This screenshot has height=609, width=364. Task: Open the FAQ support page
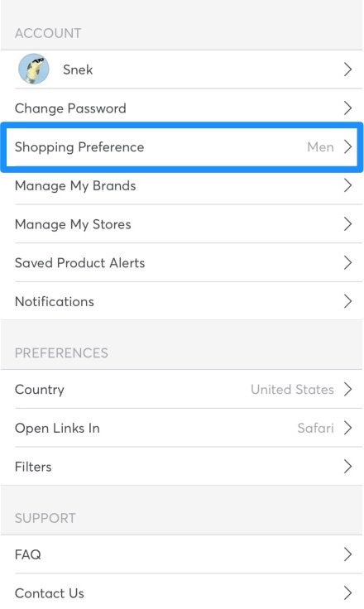click(x=182, y=554)
